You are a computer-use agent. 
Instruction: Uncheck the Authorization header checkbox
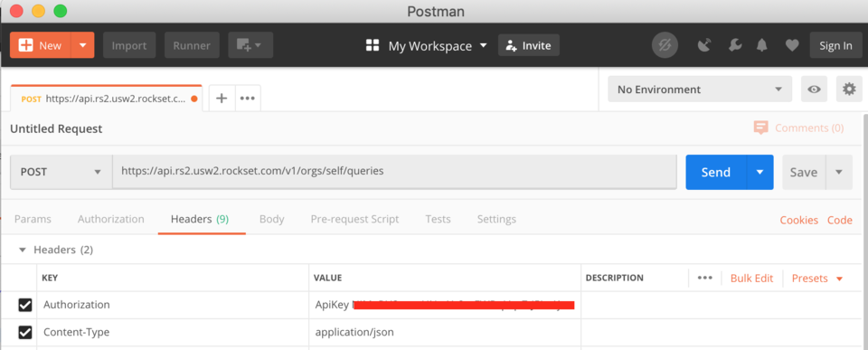click(x=25, y=305)
